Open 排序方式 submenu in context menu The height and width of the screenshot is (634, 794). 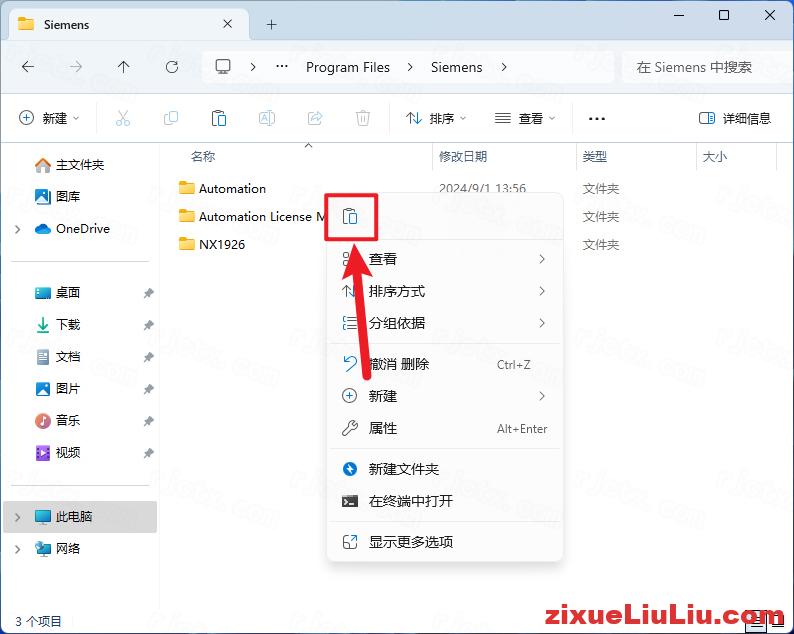(x=445, y=291)
